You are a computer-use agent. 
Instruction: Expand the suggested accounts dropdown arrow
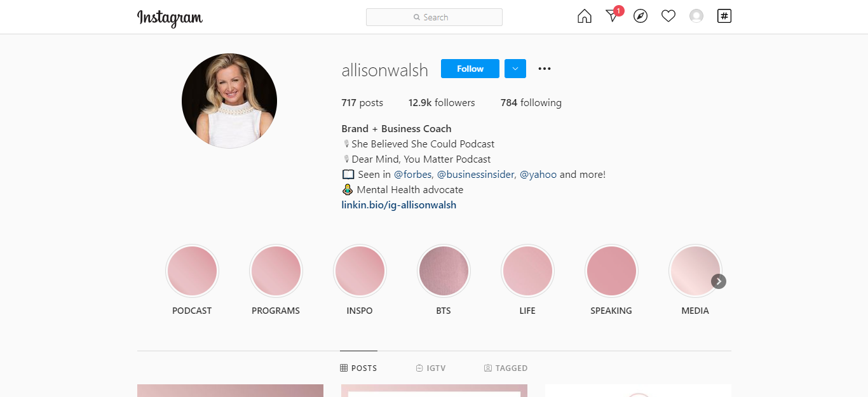click(x=515, y=69)
